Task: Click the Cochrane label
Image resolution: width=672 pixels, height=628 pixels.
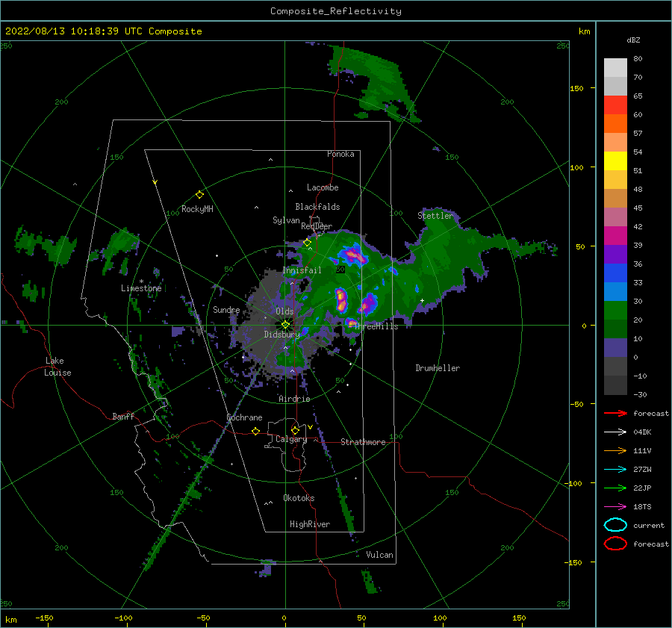Action: tap(244, 417)
